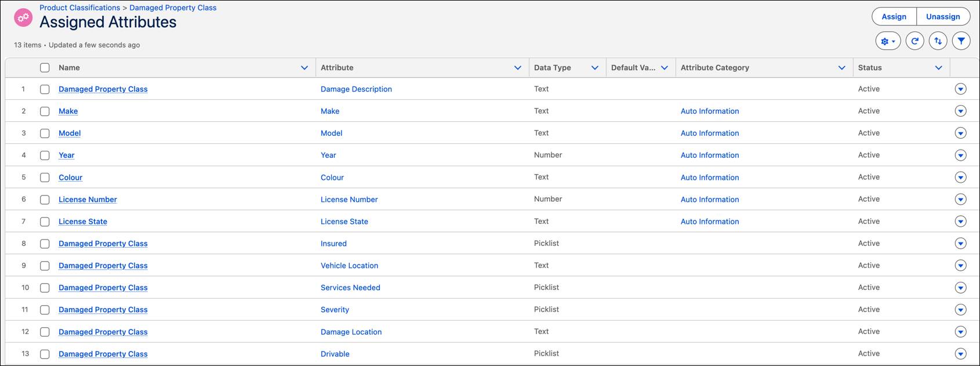The width and height of the screenshot is (980, 366).
Task: Expand the Status column header chevron
Action: (x=939, y=68)
